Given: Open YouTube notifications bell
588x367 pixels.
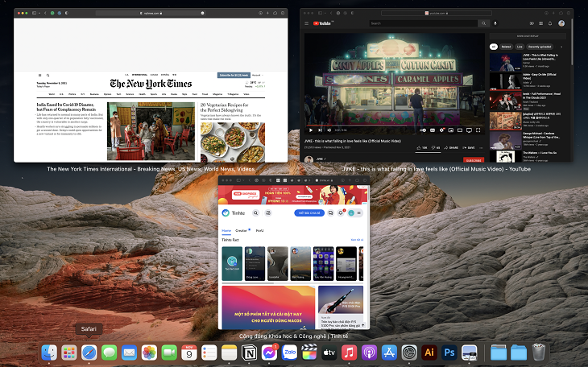Looking at the screenshot, I should (x=550, y=23).
